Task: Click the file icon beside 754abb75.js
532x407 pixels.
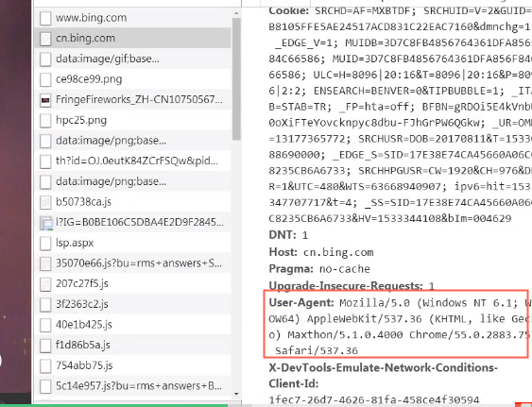Action: 45,366
